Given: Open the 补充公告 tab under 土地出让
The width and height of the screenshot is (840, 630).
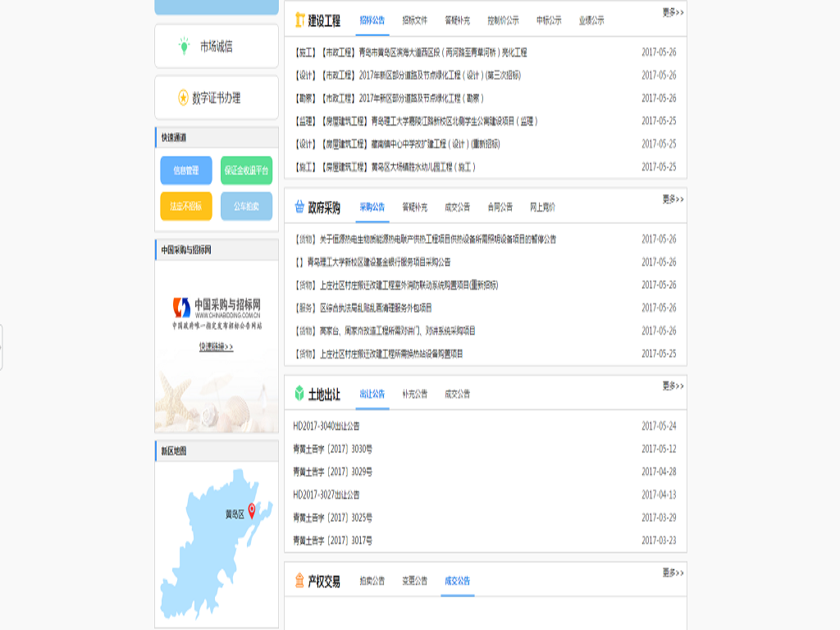Looking at the screenshot, I should coord(414,394).
